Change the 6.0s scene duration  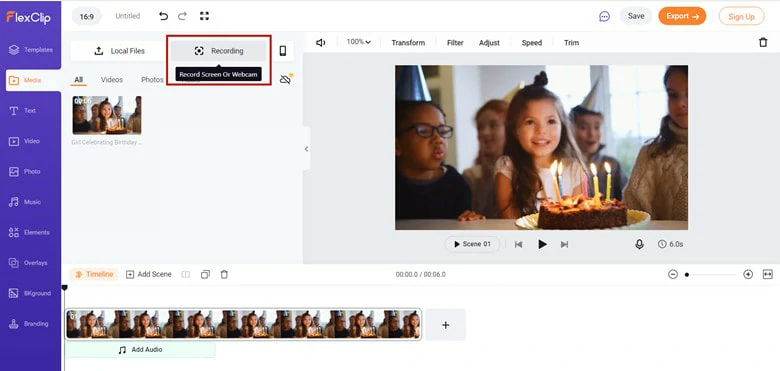[x=670, y=244]
